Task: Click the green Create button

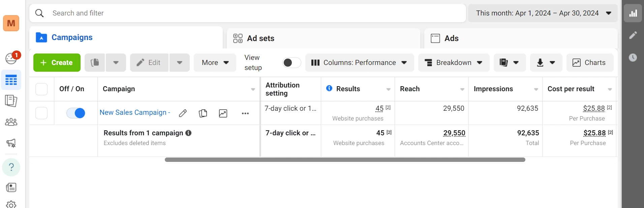Action: (x=57, y=63)
